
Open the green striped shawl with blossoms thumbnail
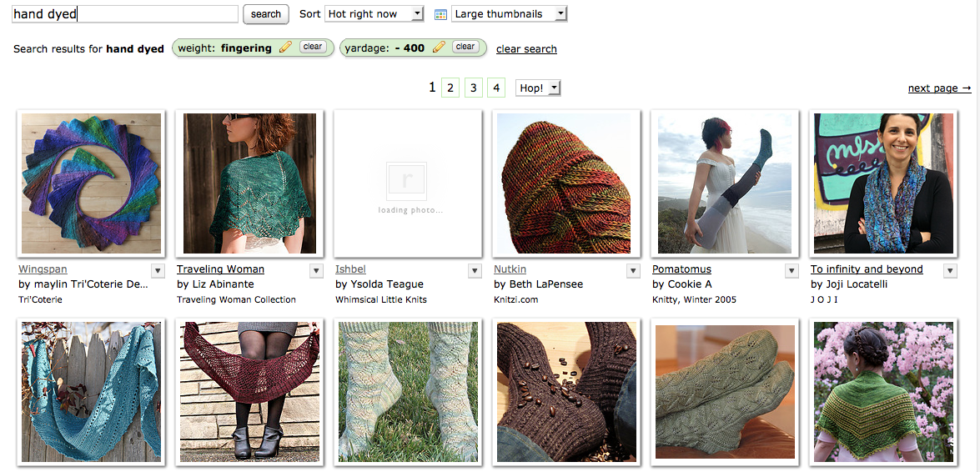pos(883,392)
